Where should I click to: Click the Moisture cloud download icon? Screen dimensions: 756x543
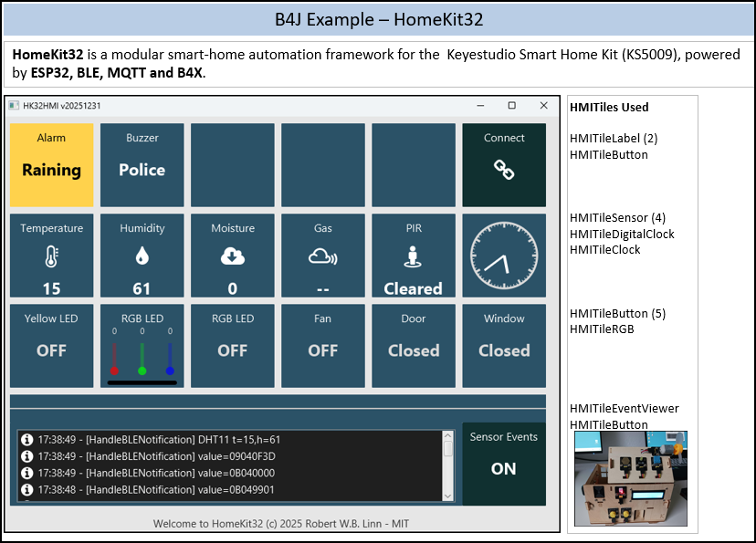[233, 256]
